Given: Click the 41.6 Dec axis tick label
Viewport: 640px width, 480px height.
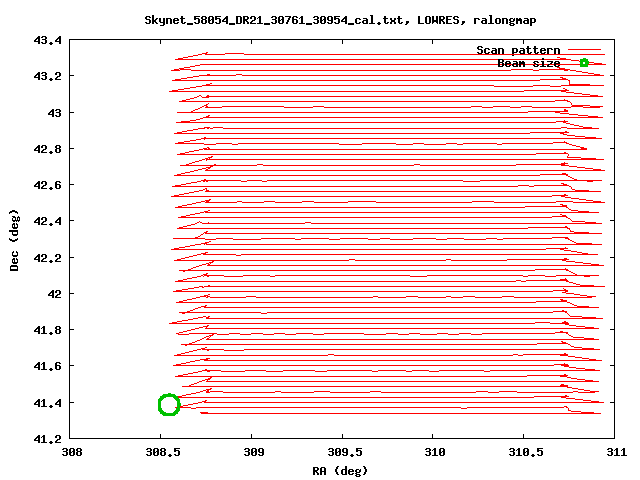Looking at the screenshot, I should [x=48, y=366].
